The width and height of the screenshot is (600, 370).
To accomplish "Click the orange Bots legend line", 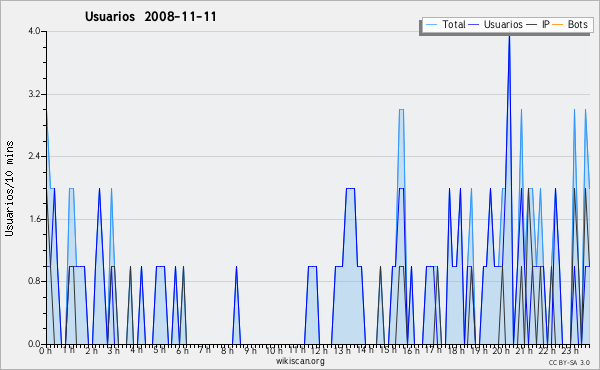I will tap(558, 25).
